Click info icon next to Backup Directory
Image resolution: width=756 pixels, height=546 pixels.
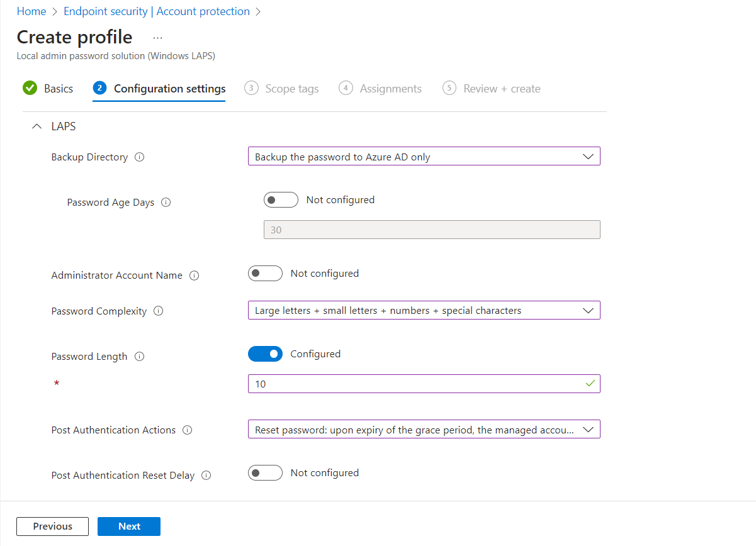tap(140, 157)
